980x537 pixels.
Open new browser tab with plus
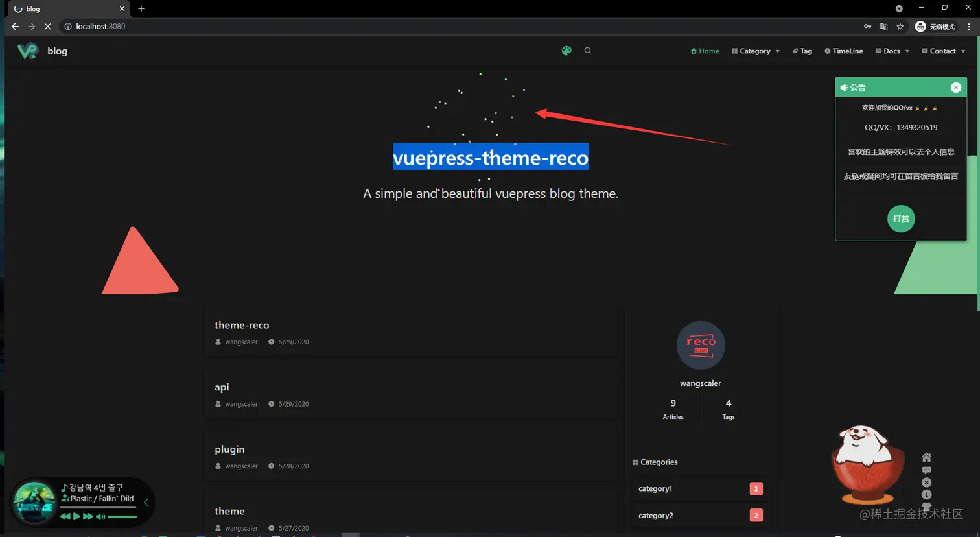point(141,8)
